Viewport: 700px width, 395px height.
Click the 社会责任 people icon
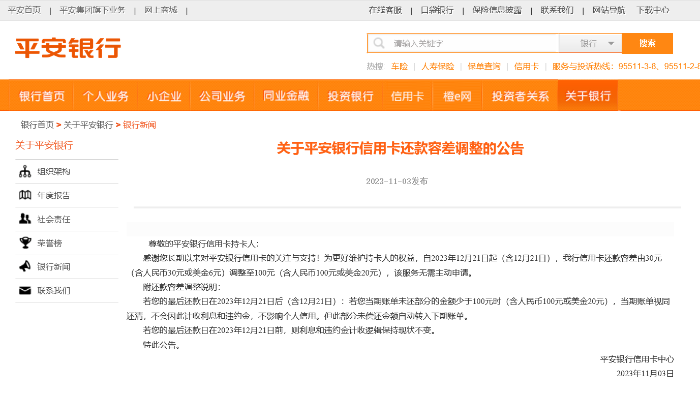tap(25, 219)
